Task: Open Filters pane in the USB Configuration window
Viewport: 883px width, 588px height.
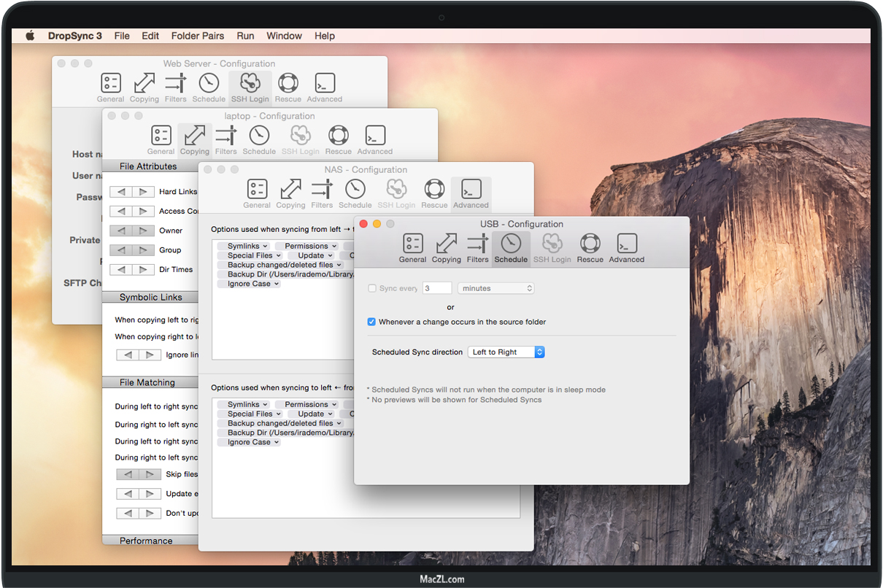Action: click(x=477, y=247)
